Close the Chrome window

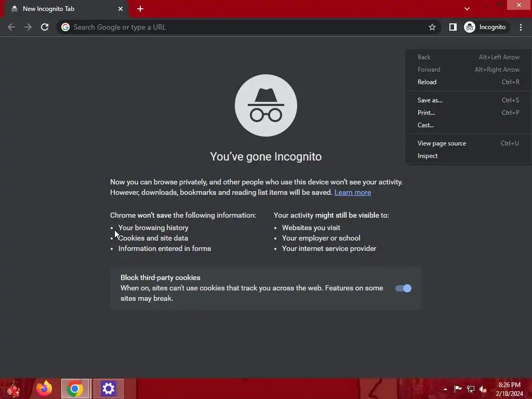tap(519, 5)
